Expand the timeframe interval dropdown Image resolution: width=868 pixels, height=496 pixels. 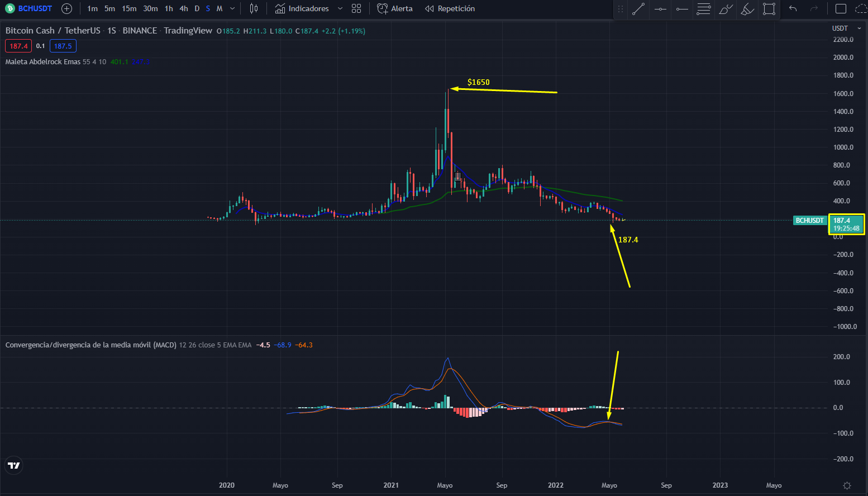(232, 8)
